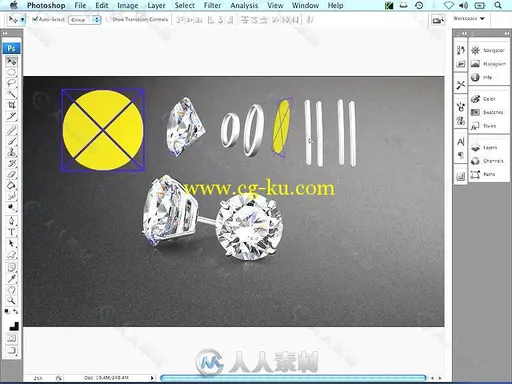The width and height of the screenshot is (512, 384).
Task: Open the Tool Presets panel icon
Action: tap(461, 85)
